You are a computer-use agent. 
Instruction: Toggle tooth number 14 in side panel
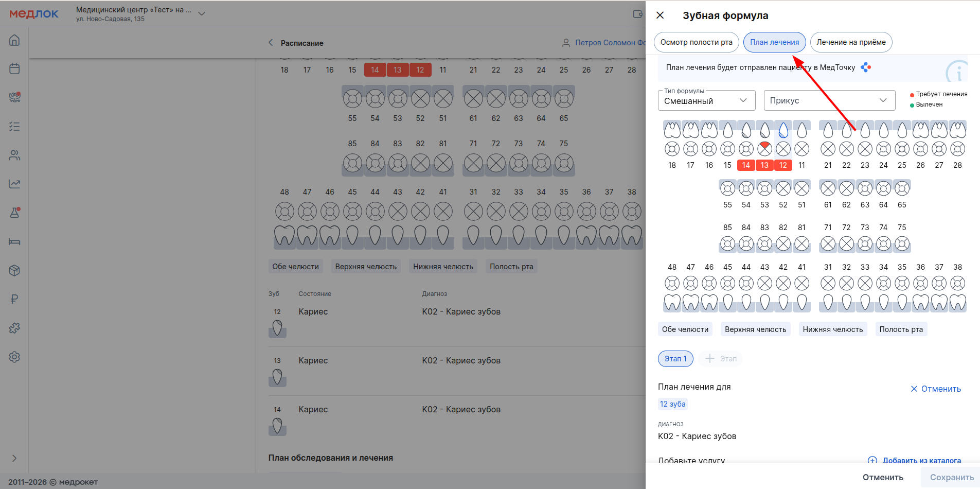pos(746,165)
